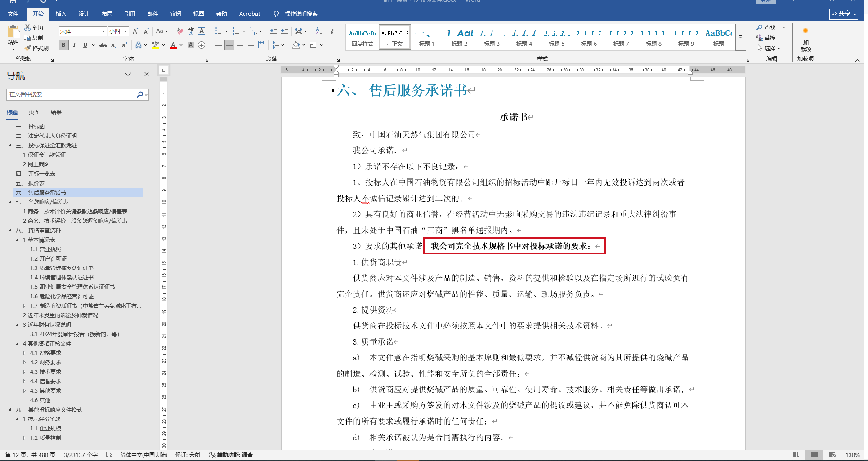Viewport: 868px width, 461px height.
Task: Open font dialog launcher in 字体 group
Action: [x=206, y=59]
